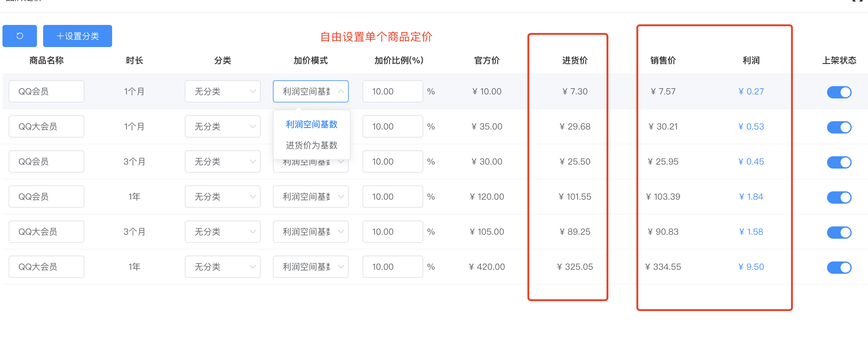Click the 利润 column header

point(751,60)
